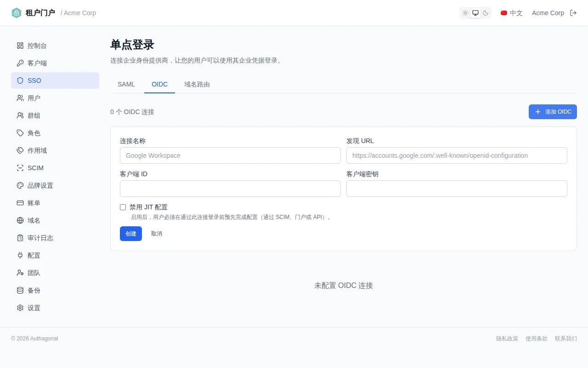Viewport: 588px width, 368px height.
Task: Switch to light theme sun icon
Action: click(x=465, y=13)
